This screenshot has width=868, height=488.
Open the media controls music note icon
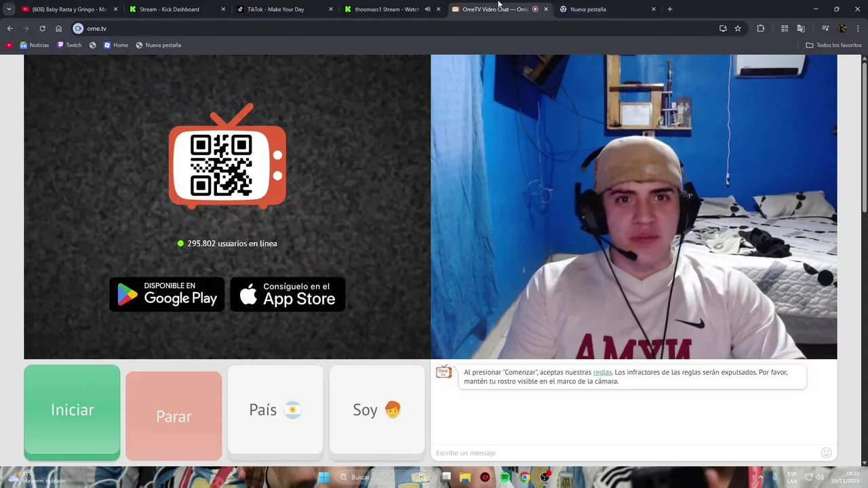point(825,28)
